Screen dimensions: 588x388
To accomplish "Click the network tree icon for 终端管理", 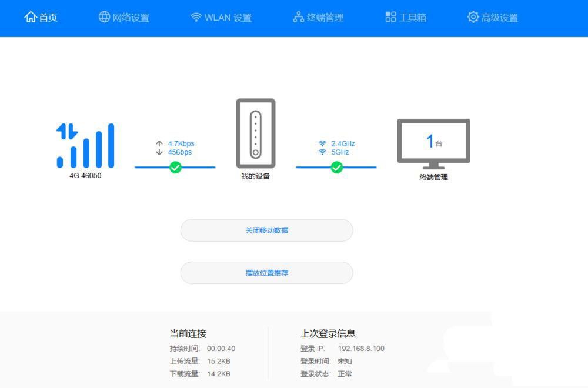I will pyautogui.click(x=299, y=17).
